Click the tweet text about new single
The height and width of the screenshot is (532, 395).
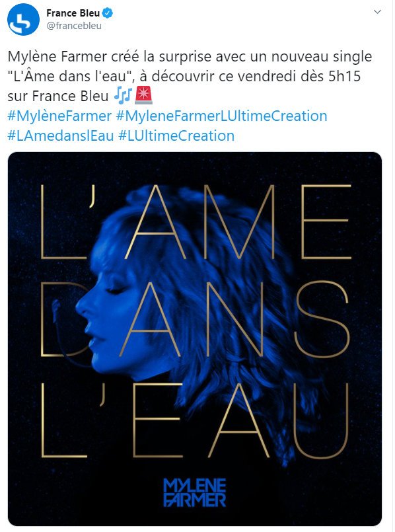pos(190,76)
